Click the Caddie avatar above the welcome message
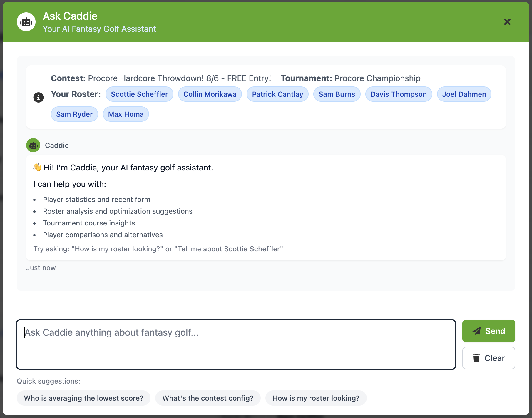Image resolution: width=532 pixels, height=418 pixels. tap(33, 145)
